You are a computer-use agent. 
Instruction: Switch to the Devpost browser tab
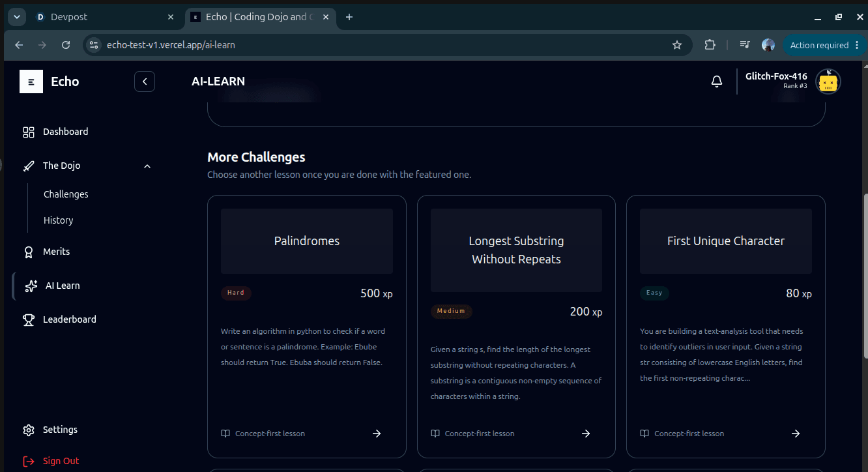[106, 17]
